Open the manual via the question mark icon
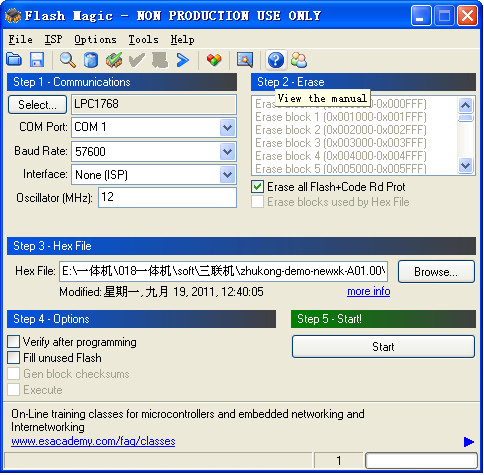Image resolution: width=484 pixels, height=475 pixels. 276,60
